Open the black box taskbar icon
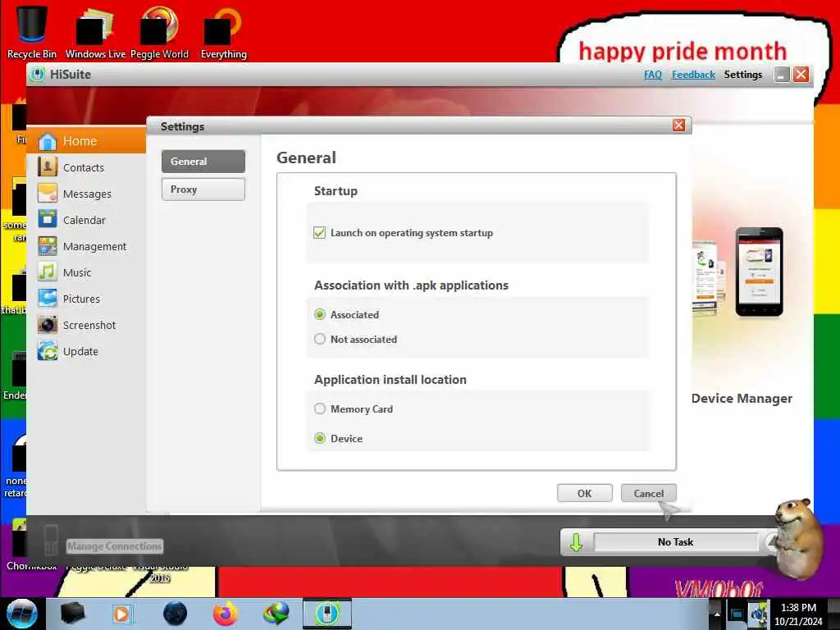Viewport: 840px width, 630px height. tap(72, 614)
